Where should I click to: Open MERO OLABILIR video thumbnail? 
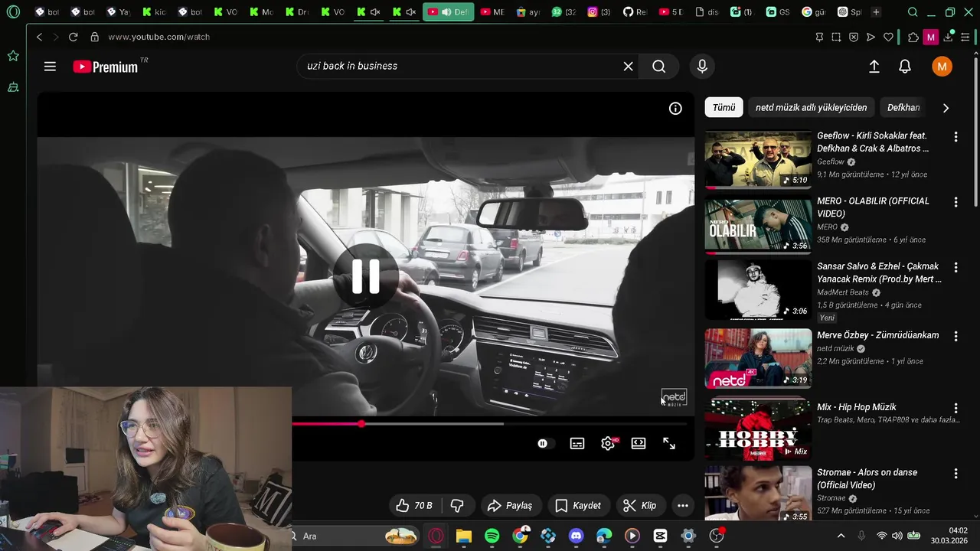[x=758, y=225]
